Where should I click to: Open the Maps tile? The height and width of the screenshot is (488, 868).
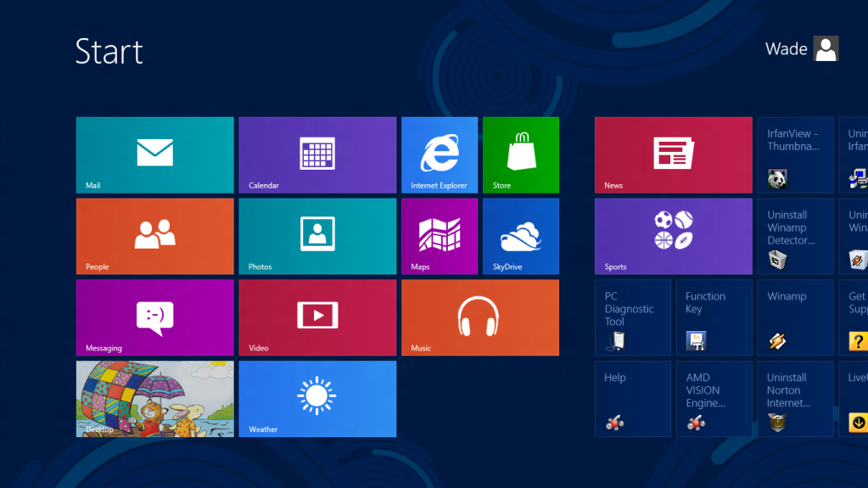click(440, 237)
